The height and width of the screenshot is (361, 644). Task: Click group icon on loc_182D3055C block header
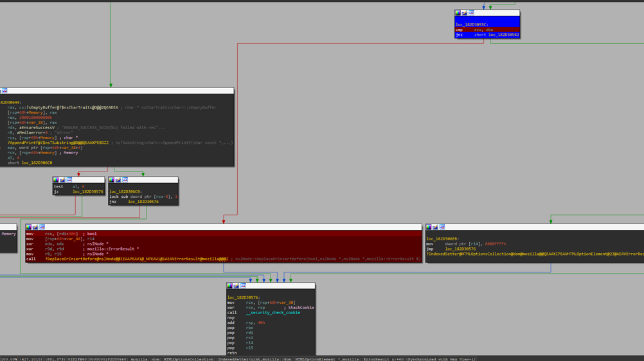point(471,13)
